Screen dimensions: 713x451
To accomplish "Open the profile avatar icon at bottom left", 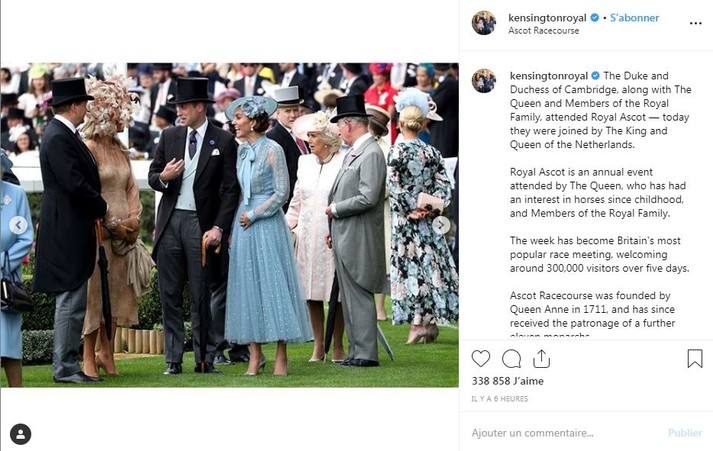I will coord(20,434).
